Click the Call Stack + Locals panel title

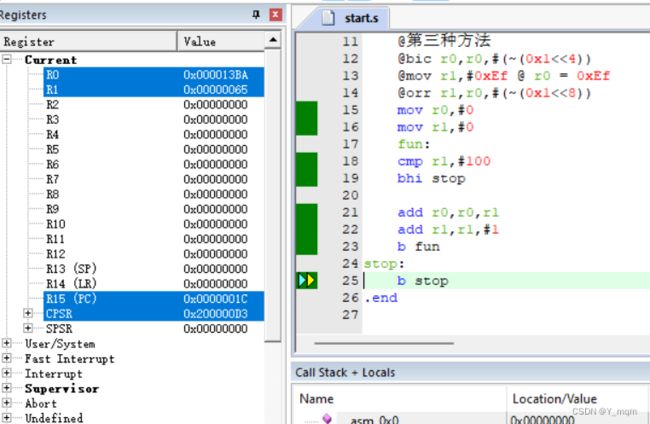pos(345,372)
